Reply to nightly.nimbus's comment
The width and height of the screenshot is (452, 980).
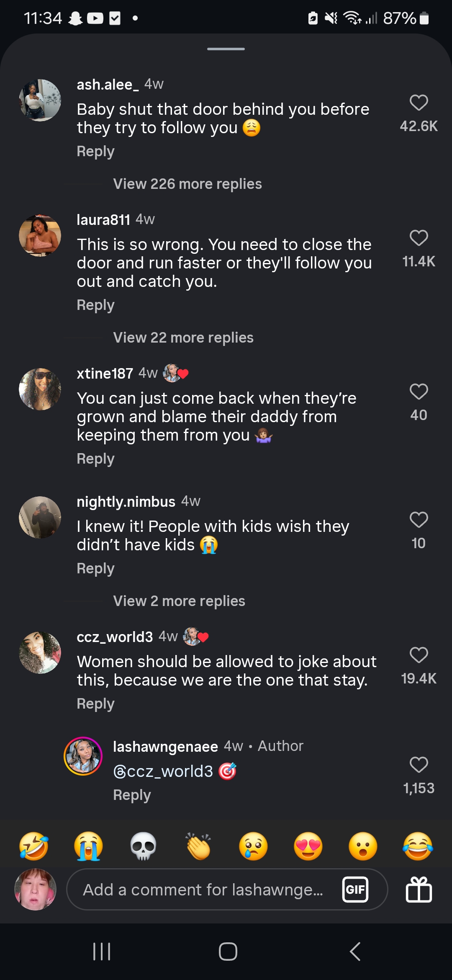coord(95,569)
